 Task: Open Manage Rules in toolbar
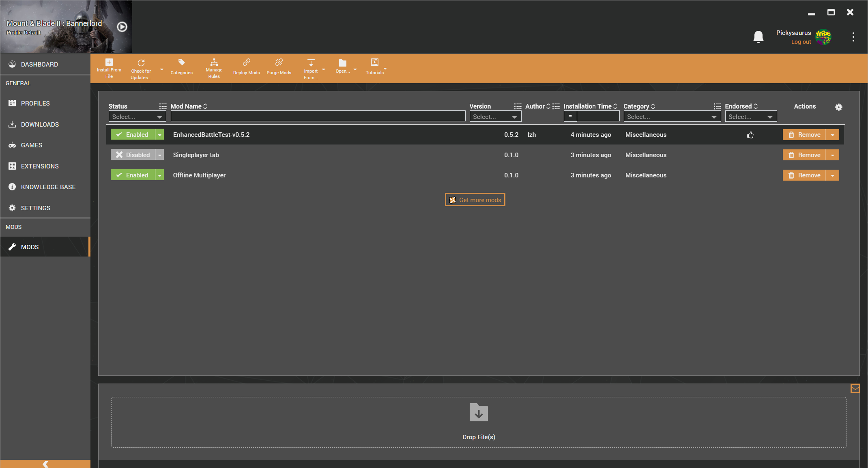214,63
